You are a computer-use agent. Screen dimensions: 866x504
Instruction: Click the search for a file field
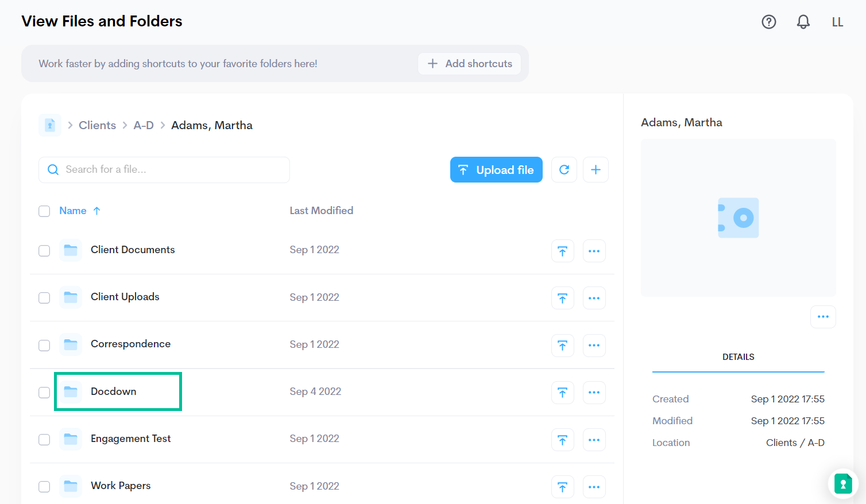[164, 169]
